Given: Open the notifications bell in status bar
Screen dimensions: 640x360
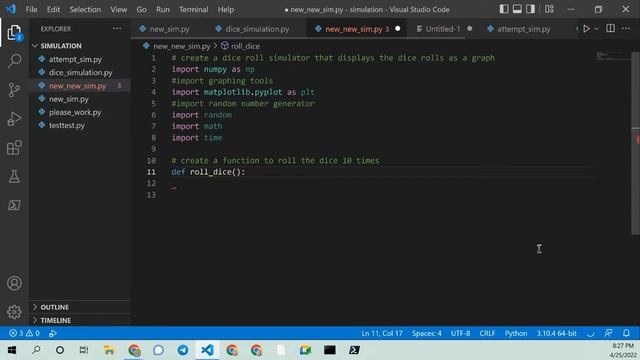Looking at the screenshot, I should tap(626, 333).
